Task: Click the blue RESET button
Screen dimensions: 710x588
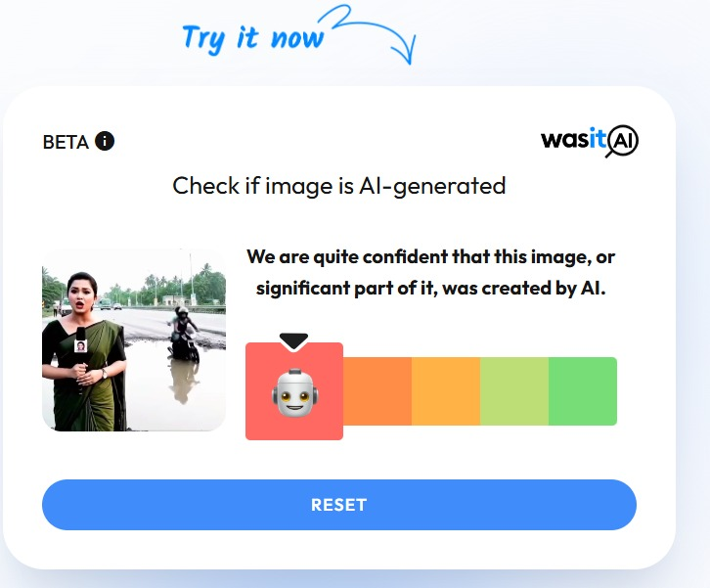Action: point(339,505)
